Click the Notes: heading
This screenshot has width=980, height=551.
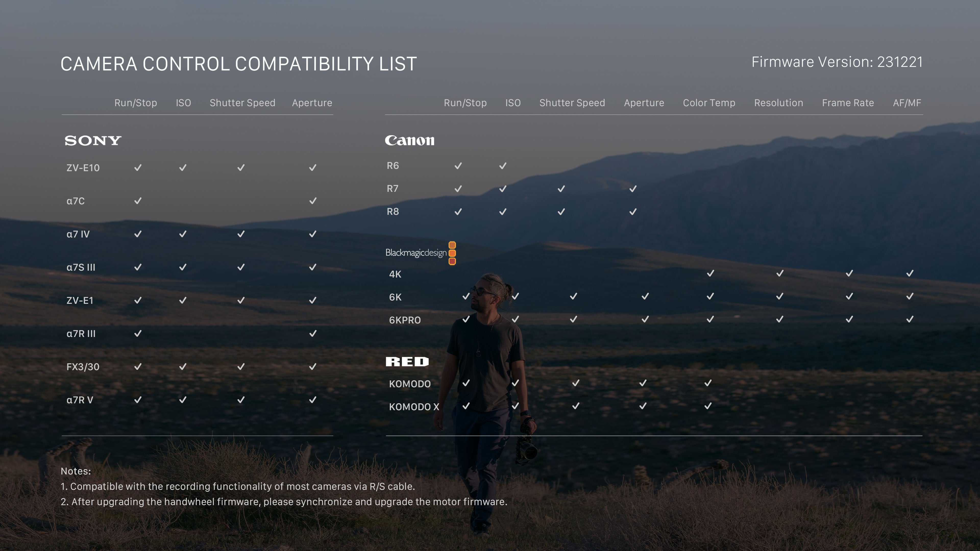76,471
